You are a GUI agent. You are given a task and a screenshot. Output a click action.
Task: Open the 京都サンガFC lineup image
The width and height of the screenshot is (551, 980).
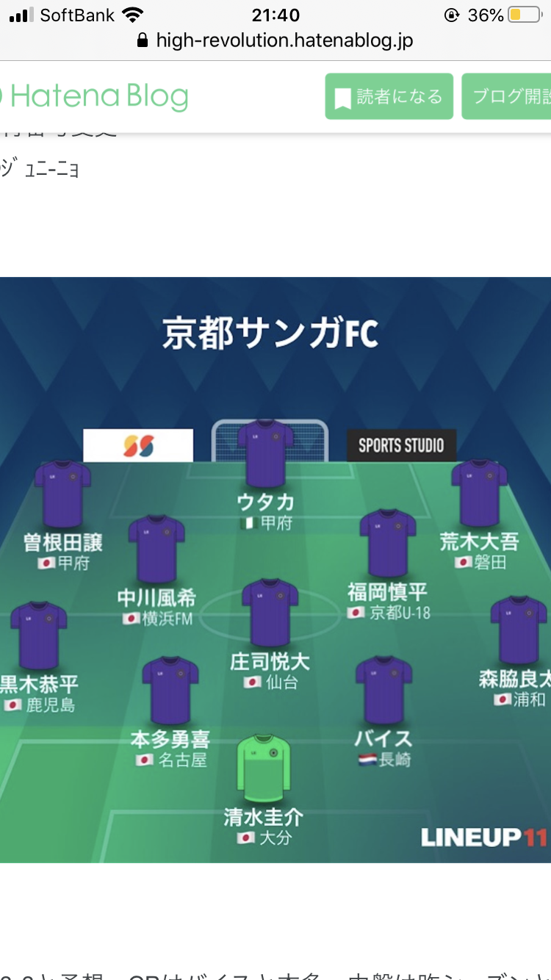(x=275, y=569)
